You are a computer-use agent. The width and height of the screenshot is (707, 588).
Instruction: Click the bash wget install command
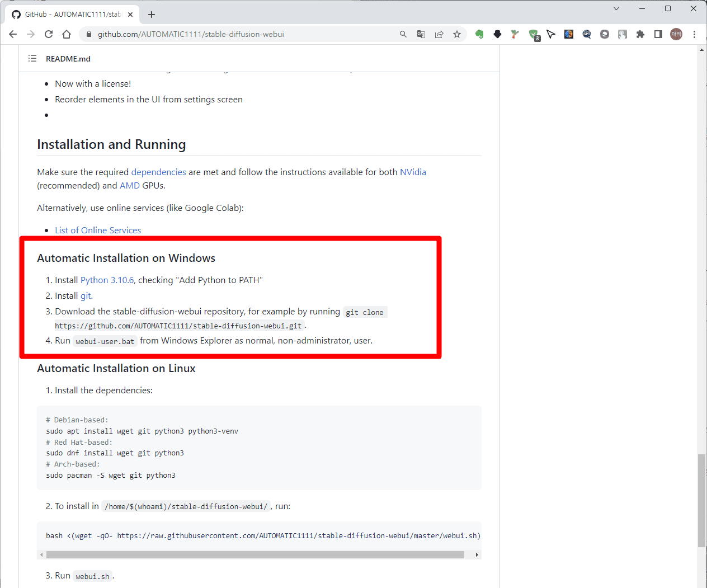click(x=263, y=535)
